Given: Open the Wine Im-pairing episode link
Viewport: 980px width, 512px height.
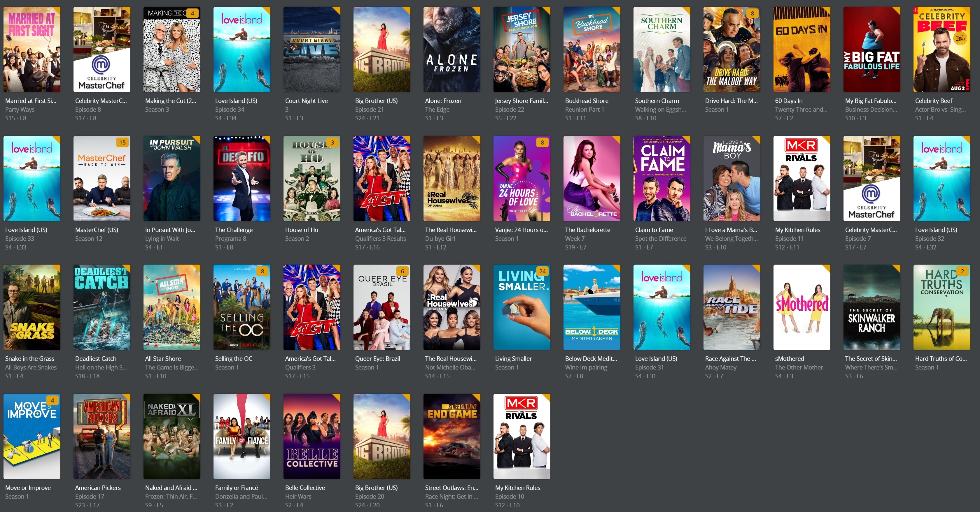Looking at the screenshot, I should (x=586, y=367).
